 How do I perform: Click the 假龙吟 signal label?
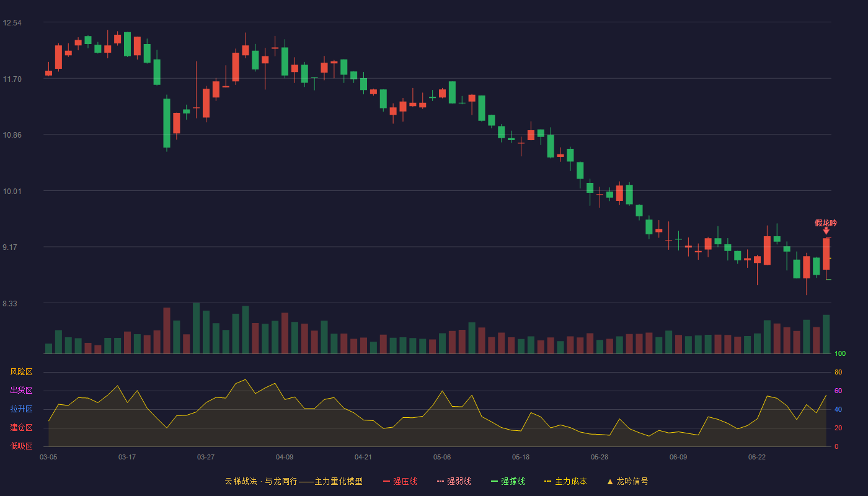click(x=826, y=223)
